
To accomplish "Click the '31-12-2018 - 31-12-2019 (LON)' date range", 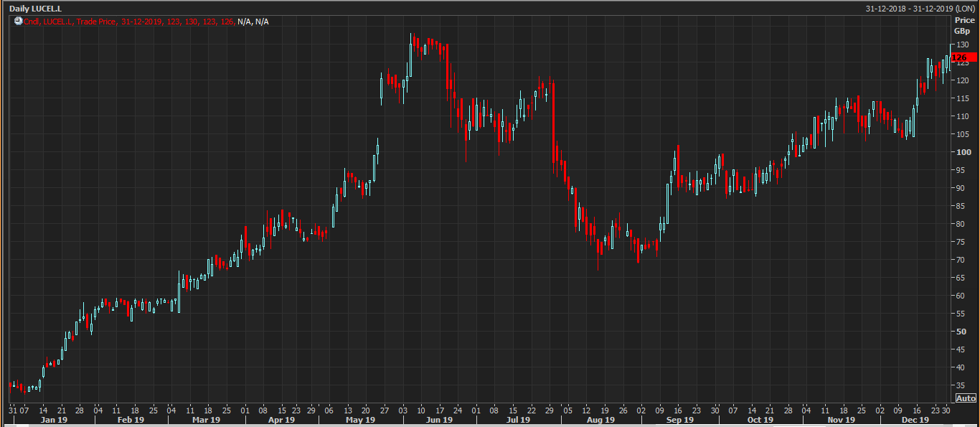I will tap(920, 8).
